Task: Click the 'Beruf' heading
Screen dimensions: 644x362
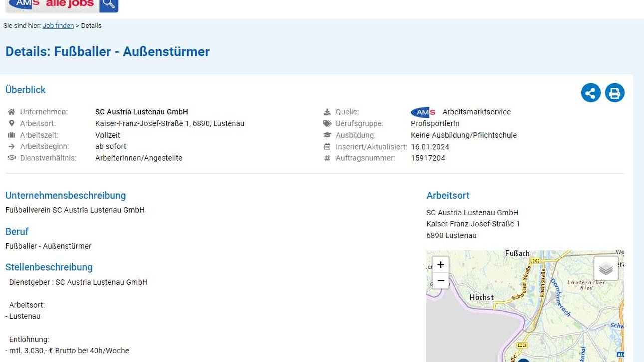Action: tap(17, 232)
